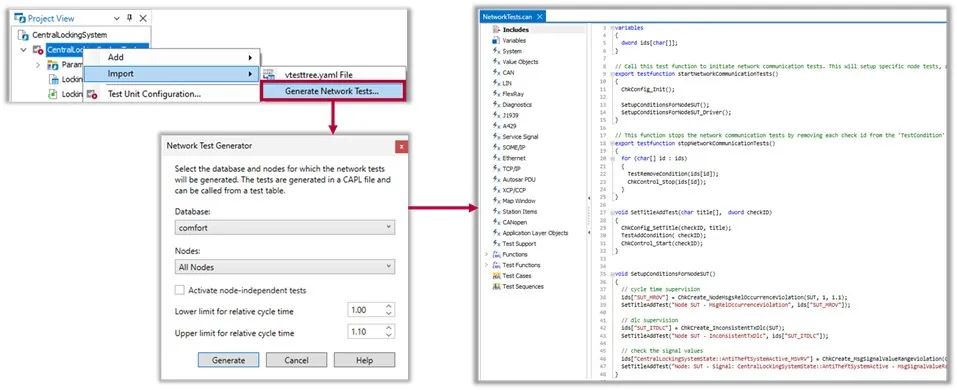
Task: Expand the Test Functions node
Action: tap(486, 265)
